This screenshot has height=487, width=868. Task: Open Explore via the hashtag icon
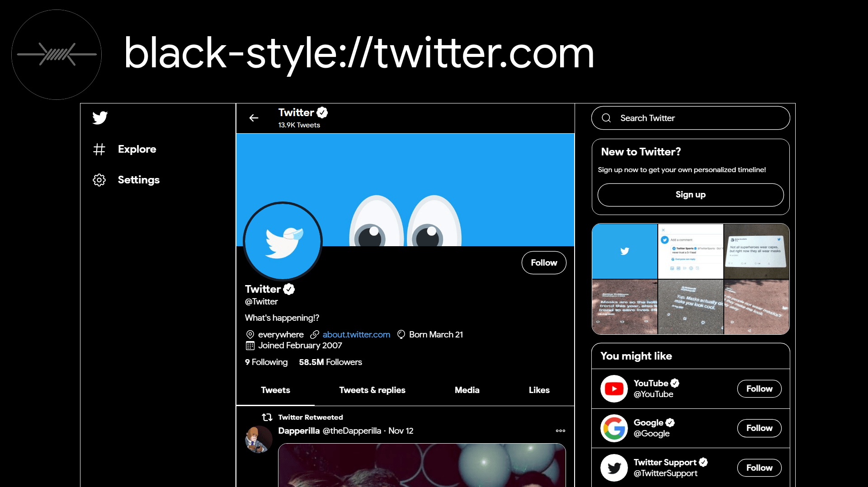pyautogui.click(x=99, y=149)
